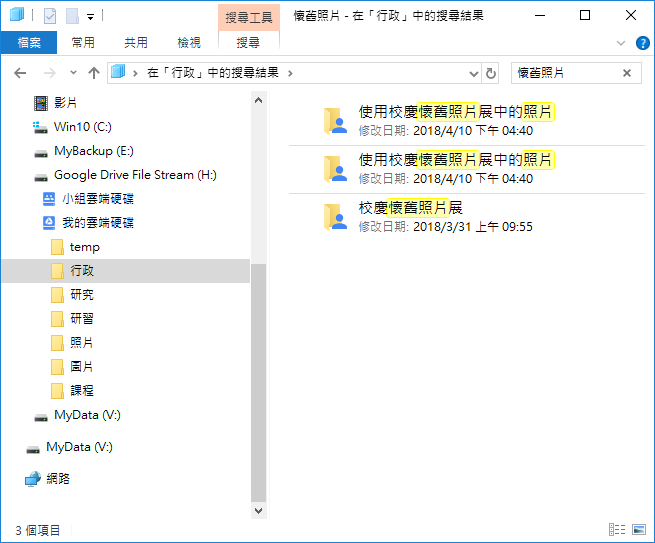Switch to the 共用 ribbon tab
The image size is (655, 543).
point(136,43)
